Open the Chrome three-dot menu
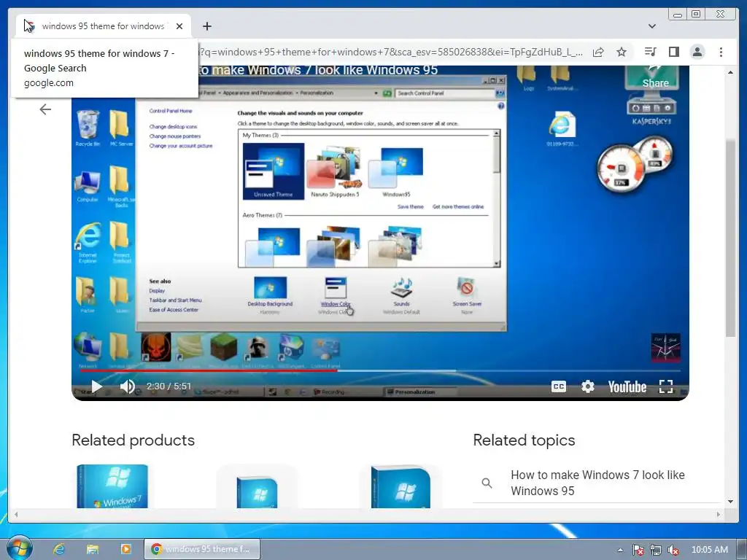 click(x=721, y=52)
